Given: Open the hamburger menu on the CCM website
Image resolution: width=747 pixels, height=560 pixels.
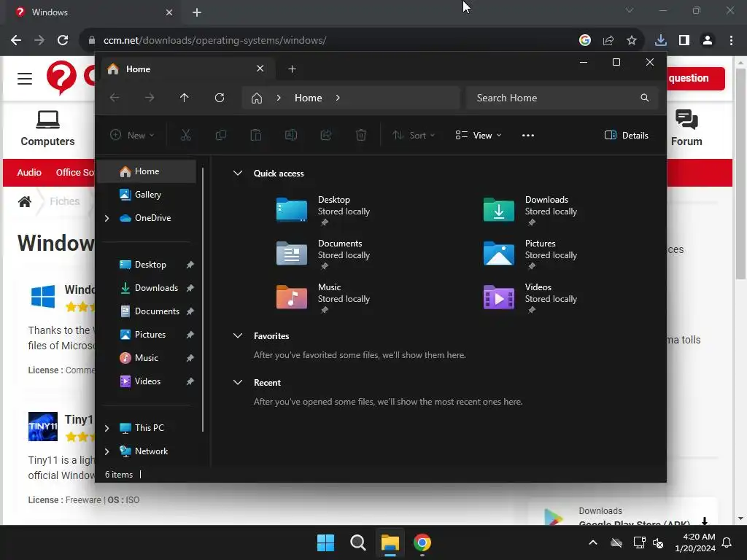Looking at the screenshot, I should [25, 78].
